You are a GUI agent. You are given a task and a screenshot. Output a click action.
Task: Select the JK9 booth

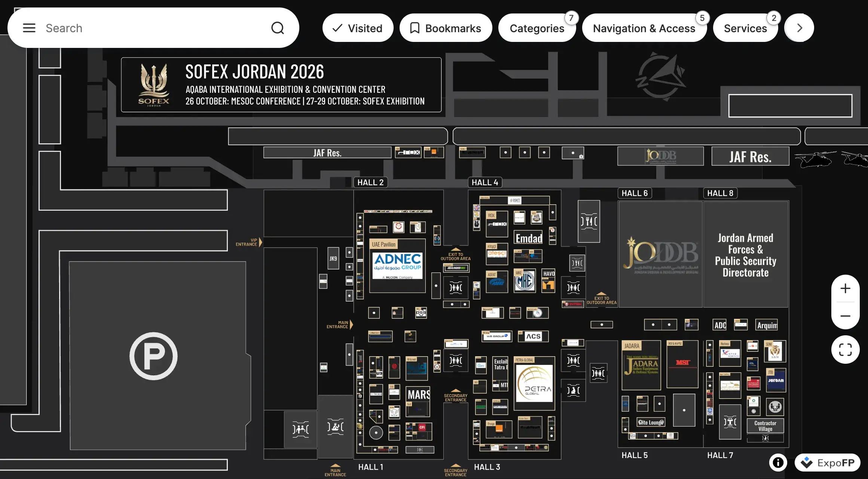tap(333, 258)
